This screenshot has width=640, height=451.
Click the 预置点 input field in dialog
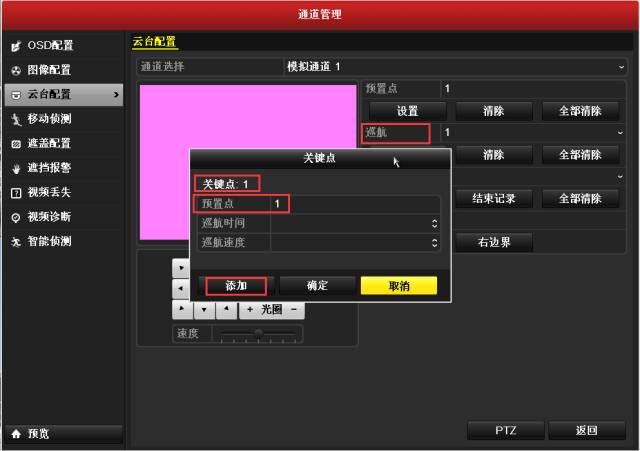[x=355, y=204]
